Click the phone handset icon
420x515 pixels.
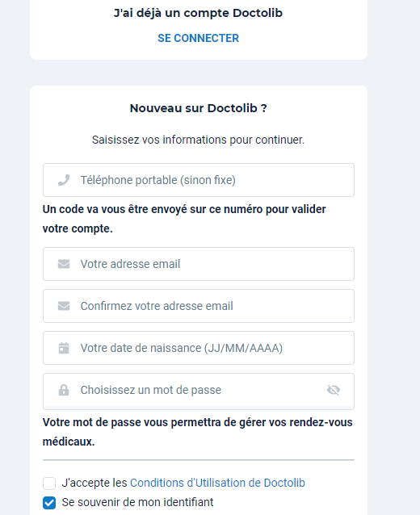click(64, 180)
